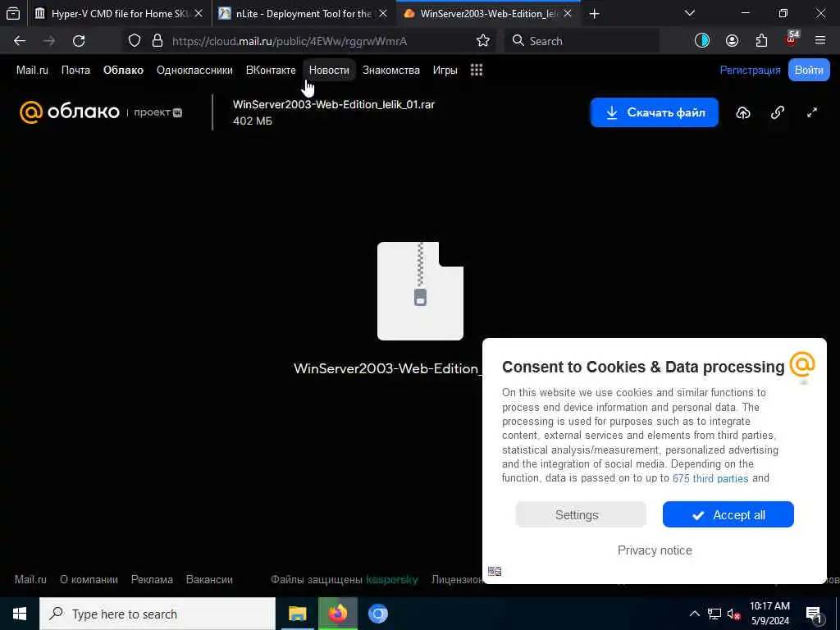Open the Dark Reader extension icon
The image size is (840, 630).
pos(702,41)
